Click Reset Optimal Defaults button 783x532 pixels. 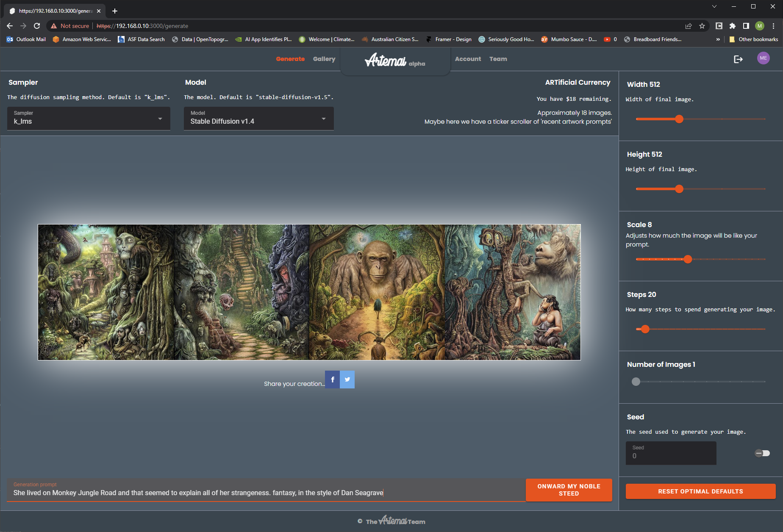coord(700,491)
